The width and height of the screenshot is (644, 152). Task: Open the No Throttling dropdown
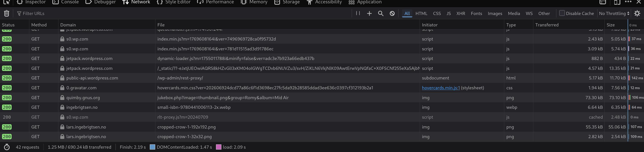tap(614, 13)
